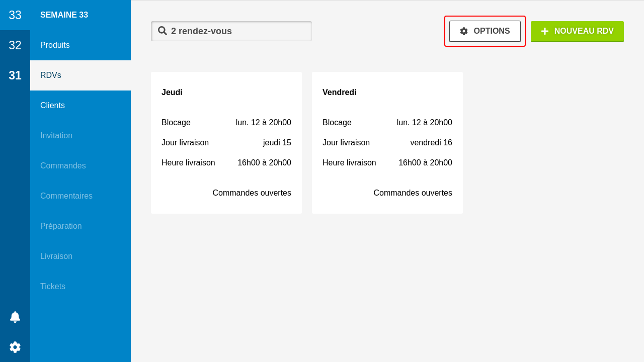Click the magnifier icon in search box
Viewport: 644px width, 362px height.
pos(163,31)
